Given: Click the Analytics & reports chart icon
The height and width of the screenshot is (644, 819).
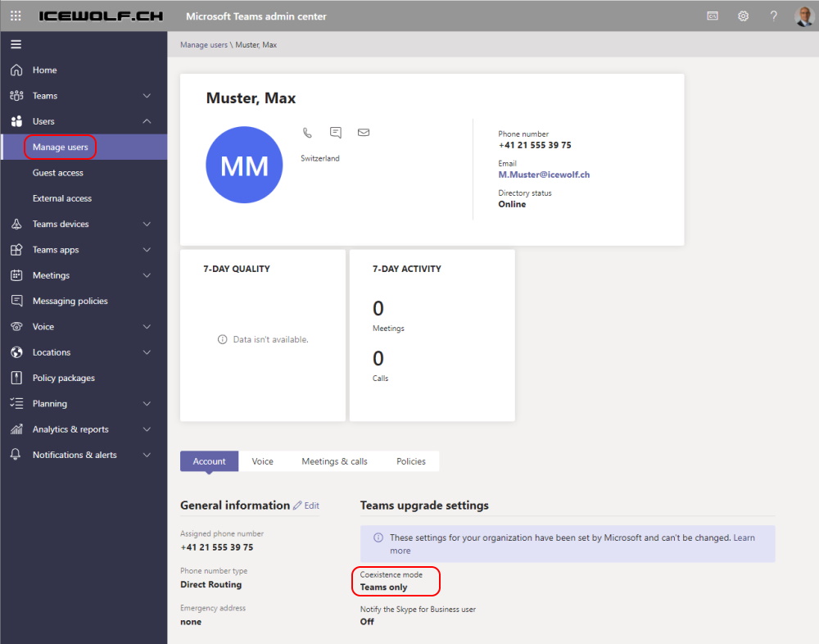Looking at the screenshot, I should [16, 429].
